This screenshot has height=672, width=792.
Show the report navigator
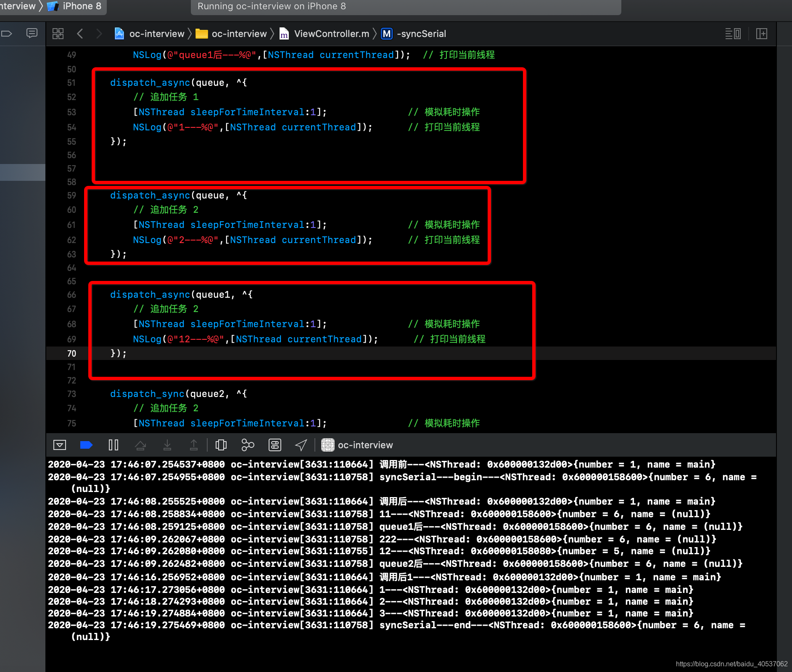(x=32, y=33)
